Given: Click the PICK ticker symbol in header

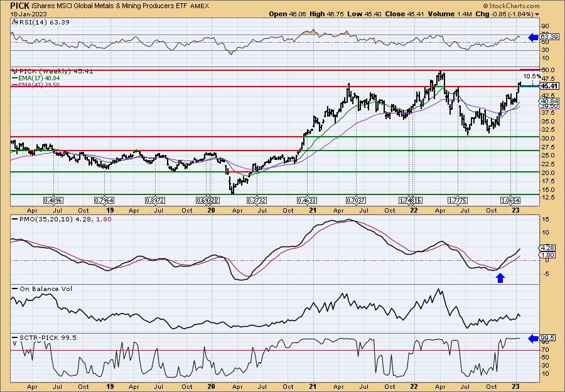Looking at the screenshot, I should pyautogui.click(x=19, y=6).
